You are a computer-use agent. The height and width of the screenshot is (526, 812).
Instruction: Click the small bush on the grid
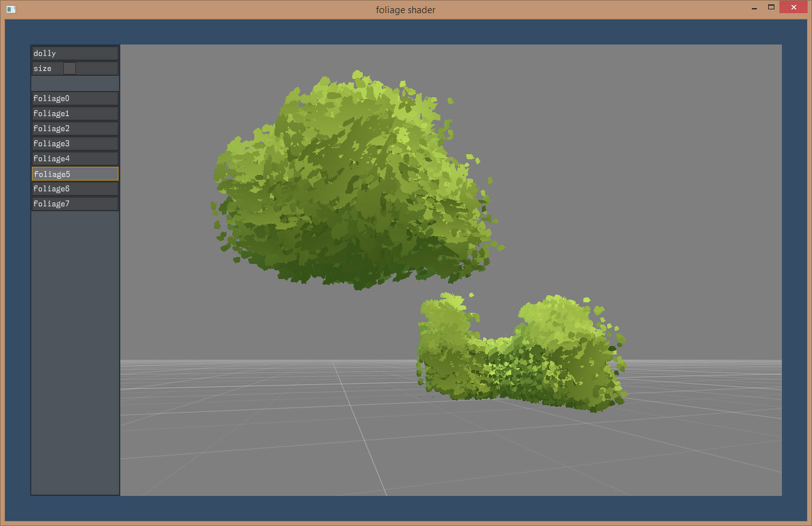pyautogui.click(x=520, y=357)
